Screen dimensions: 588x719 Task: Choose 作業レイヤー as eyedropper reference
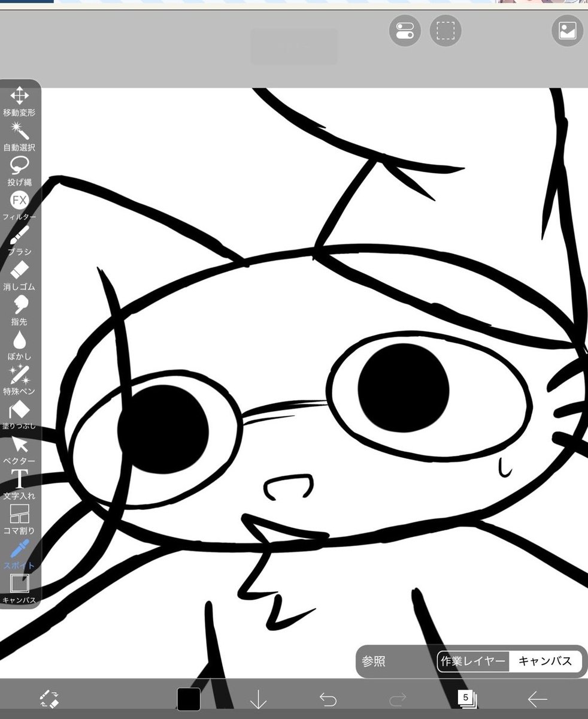click(473, 661)
